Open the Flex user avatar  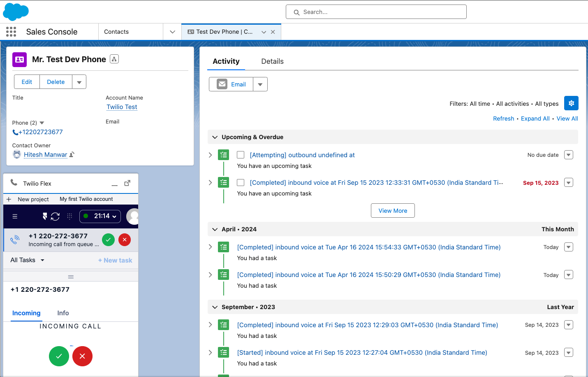(132, 216)
